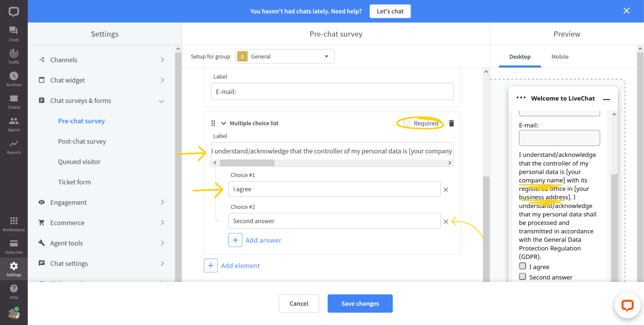The image size is (644, 325).
Task: Open Tickets from the left sidebar
Action: click(14, 101)
